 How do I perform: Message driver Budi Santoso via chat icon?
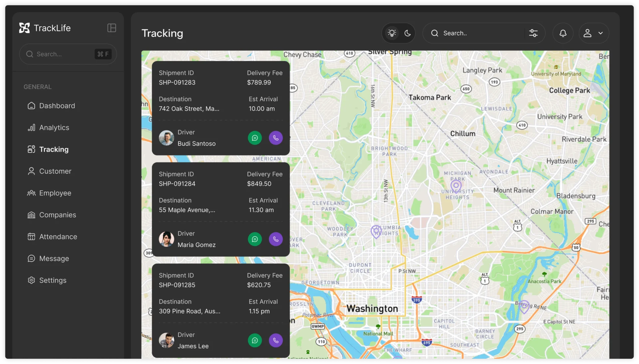click(255, 138)
